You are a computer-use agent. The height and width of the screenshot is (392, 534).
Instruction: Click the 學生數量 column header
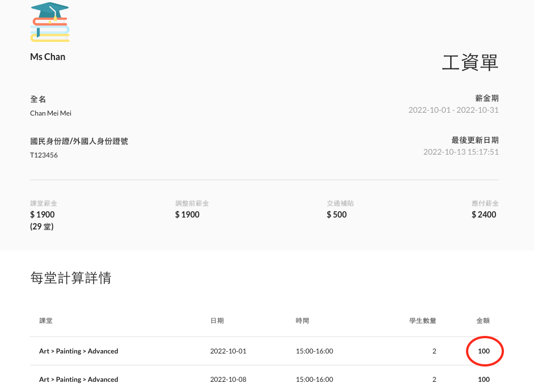422,321
